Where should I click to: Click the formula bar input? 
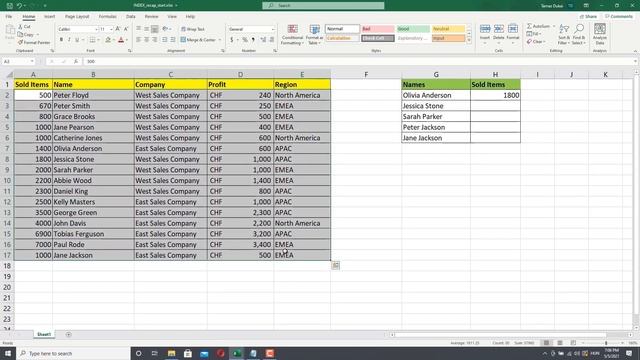[x=359, y=61]
